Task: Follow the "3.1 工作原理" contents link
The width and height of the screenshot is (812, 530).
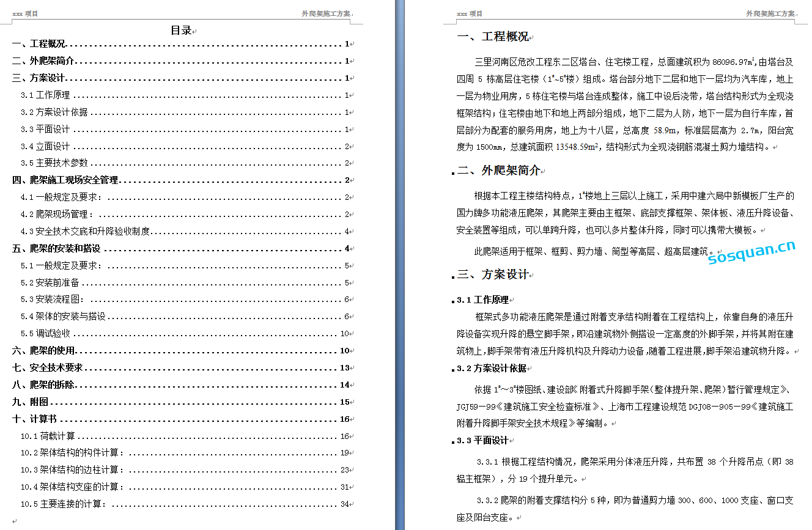Action: point(46,95)
